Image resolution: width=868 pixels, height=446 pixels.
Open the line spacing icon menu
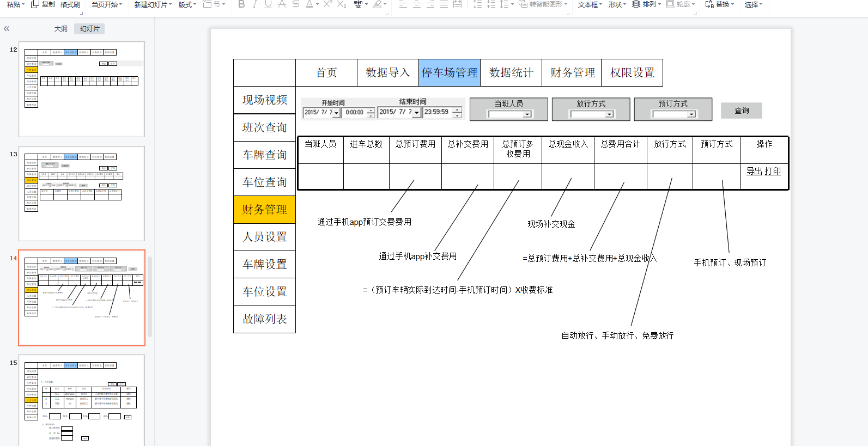[505, 4]
